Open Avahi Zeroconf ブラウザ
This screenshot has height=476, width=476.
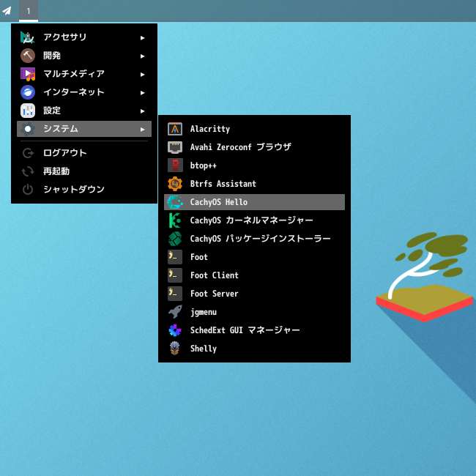[254, 147]
